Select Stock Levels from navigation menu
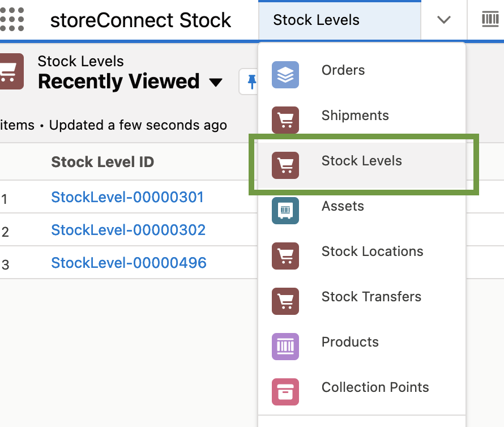504x427 pixels. (x=361, y=161)
